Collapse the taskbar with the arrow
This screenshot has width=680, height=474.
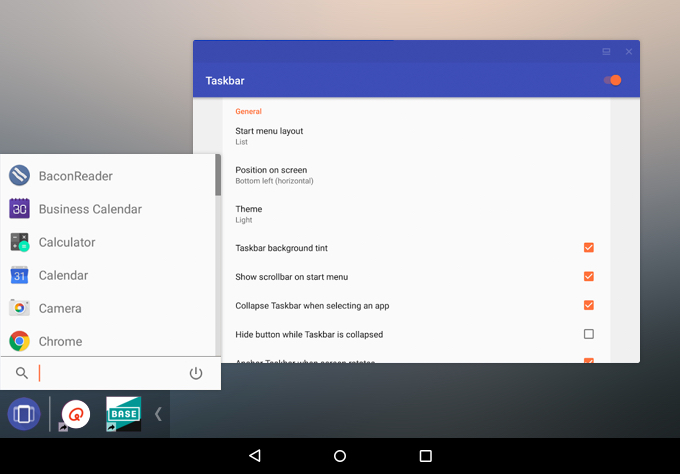158,414
